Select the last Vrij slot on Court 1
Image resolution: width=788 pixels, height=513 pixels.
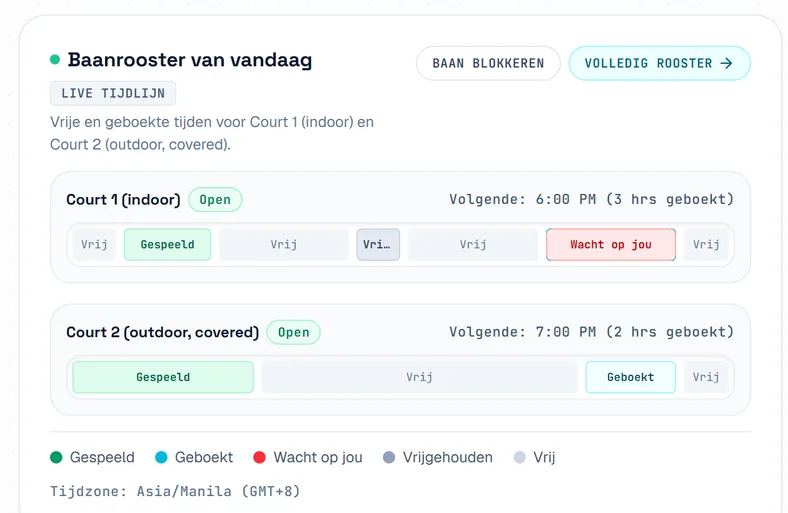[706, 245]
